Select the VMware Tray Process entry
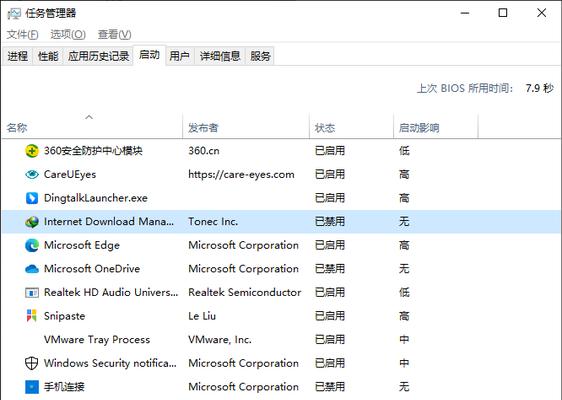The width and height of the screenshot is (562, 400). click(97, 339)
